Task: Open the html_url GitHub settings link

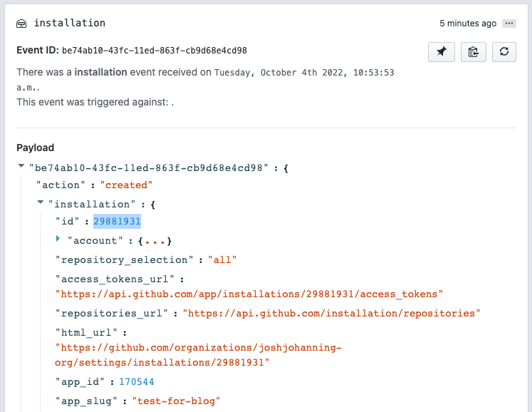Action: (199, 355)
